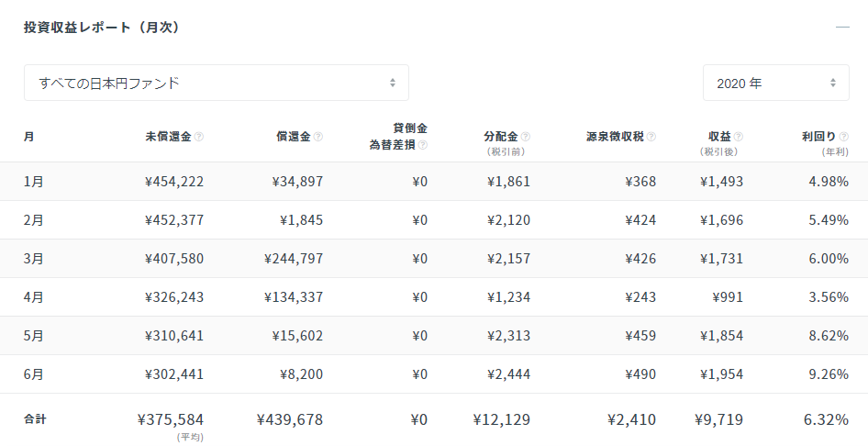Click the 2月 分配金 value ¥2,120
The height and width of the screenshot is (446, 868).
[508, 220]
